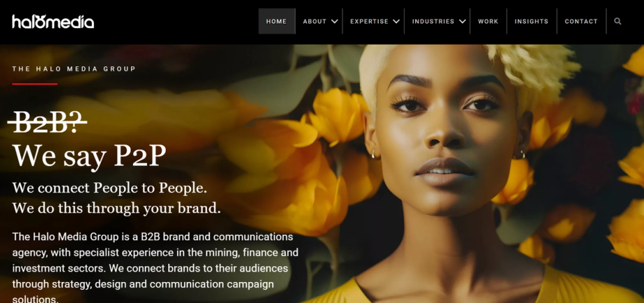Open the Insights page

point(531,22)
